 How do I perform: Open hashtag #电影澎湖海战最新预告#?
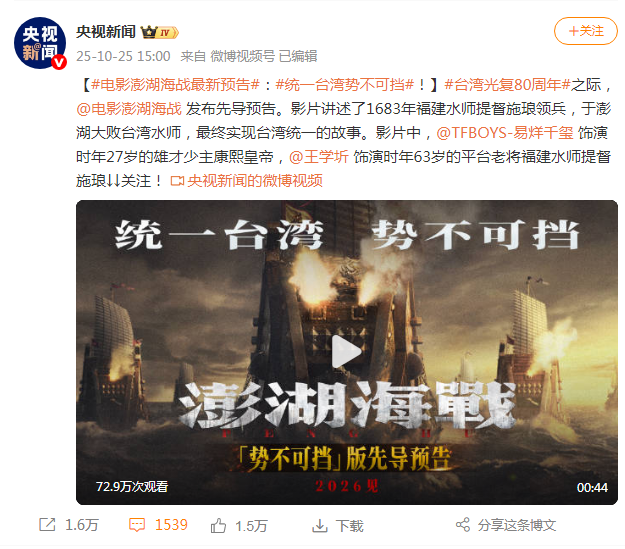(x=175, y=85)
